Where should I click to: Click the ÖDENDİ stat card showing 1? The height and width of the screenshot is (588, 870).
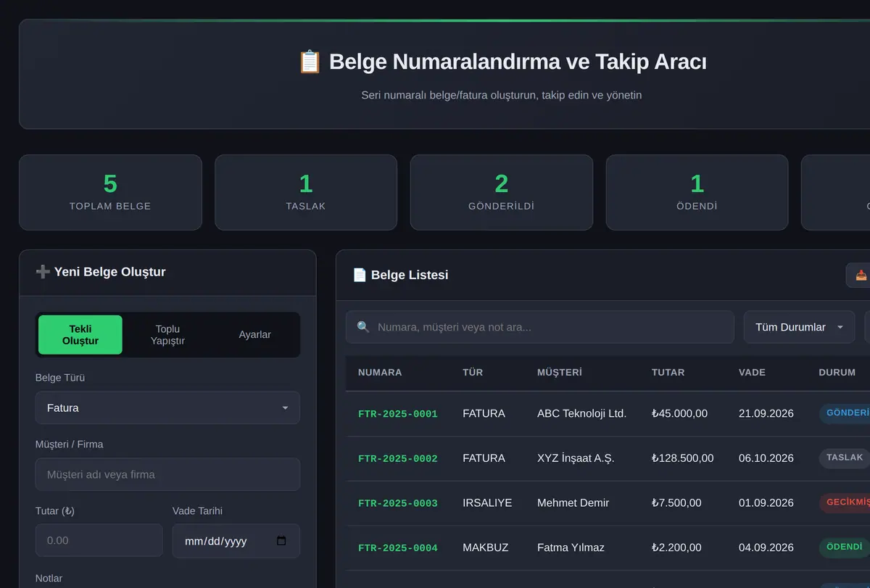pos(697,192)
